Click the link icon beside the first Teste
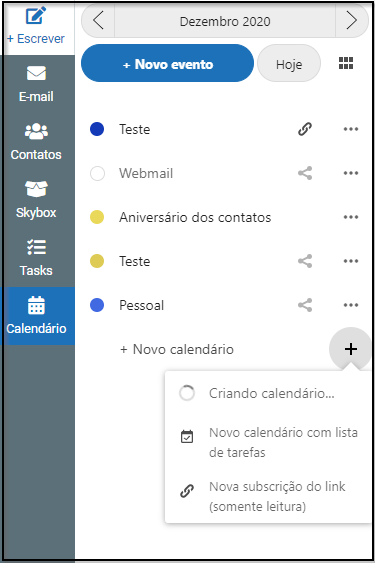This screenshot has height=563, width=375. (x=305, y=129)
